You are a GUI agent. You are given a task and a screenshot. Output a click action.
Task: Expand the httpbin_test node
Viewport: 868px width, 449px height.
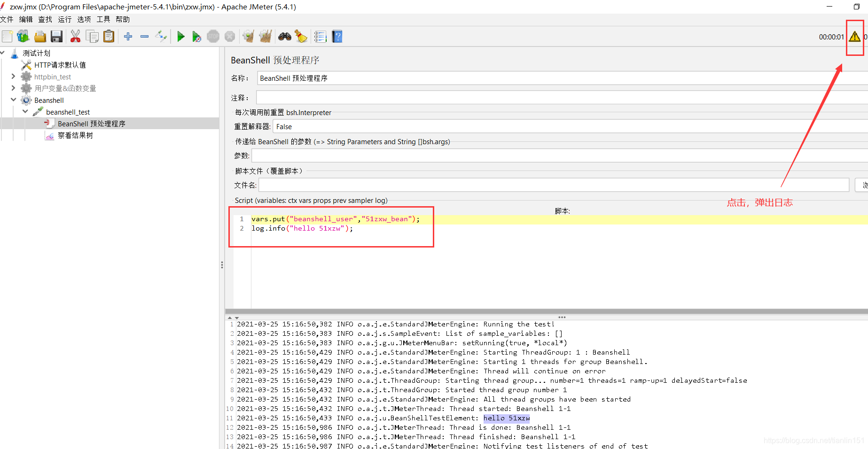coord(13,76)
